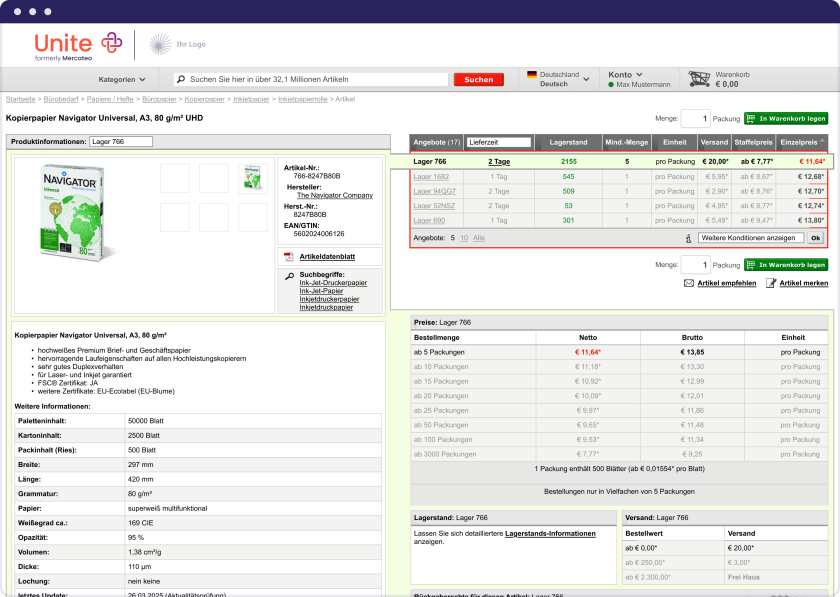Image resolution: width=840 pixels, height=597 pixels.
Task: Click the Weißegrad value 169 CIE
Action: [140, 523]
